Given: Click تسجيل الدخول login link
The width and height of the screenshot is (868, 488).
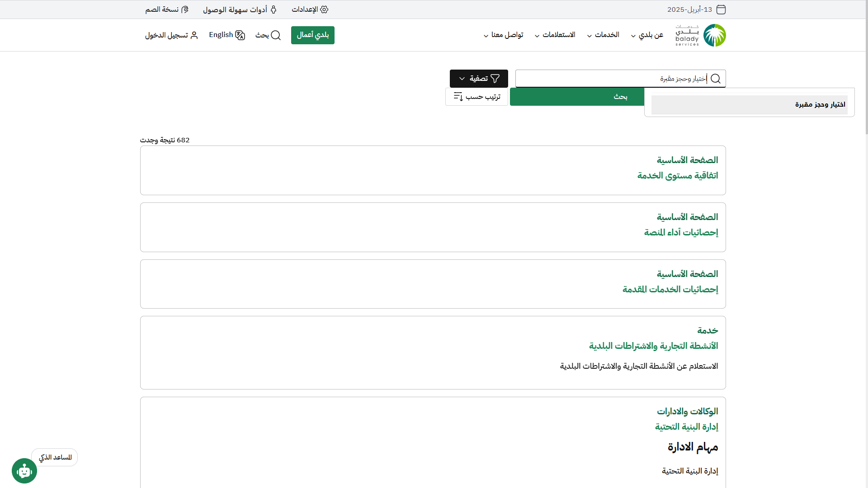Looking at the screenshot, I should pyautogui.click(x=171, y=35).
